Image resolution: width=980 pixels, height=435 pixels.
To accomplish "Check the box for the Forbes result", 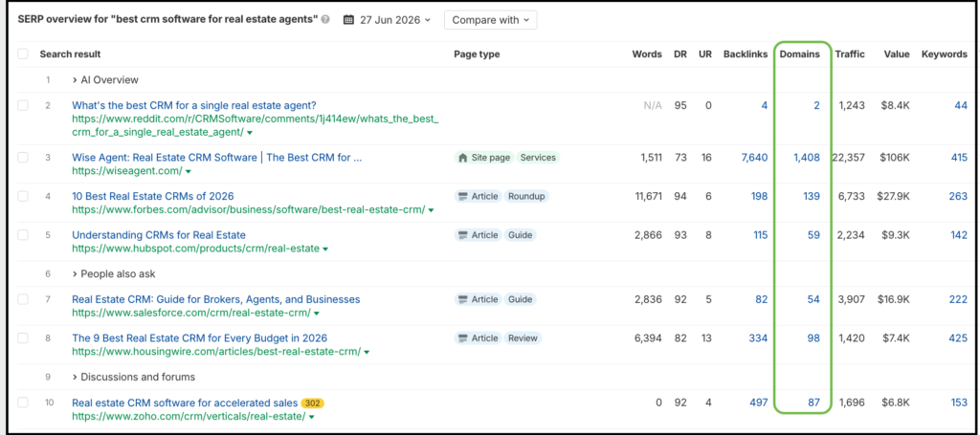I will [x=23, y=197].
